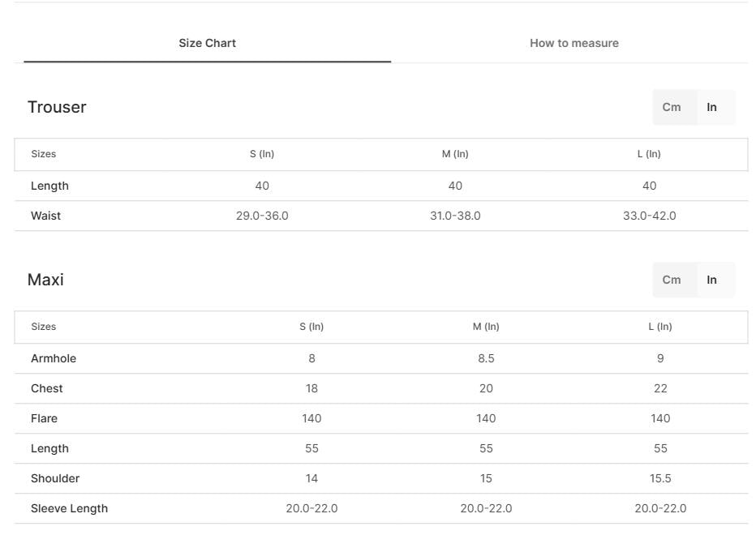Select In units for Maxi chart
756x548 pixels.
click(711, 280)
